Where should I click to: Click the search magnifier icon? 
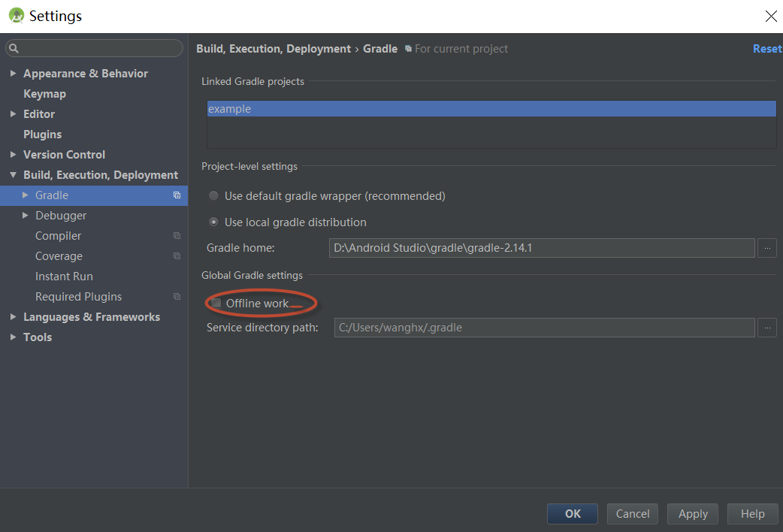pos(14,49)
